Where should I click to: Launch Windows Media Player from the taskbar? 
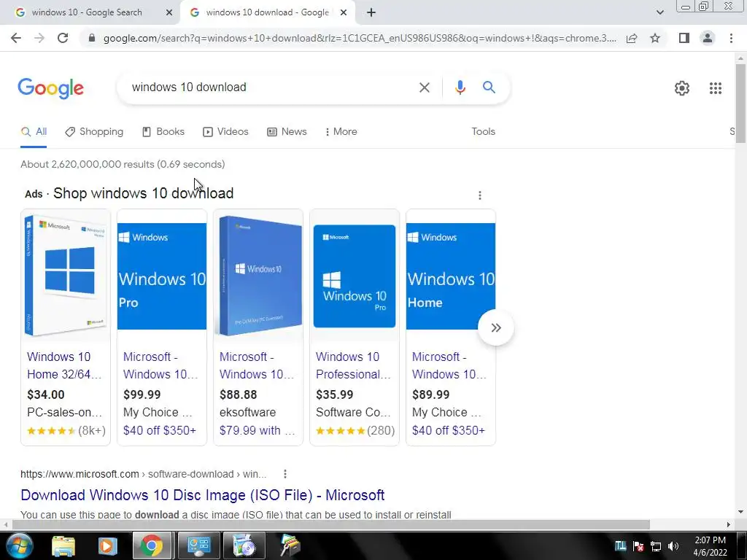pyautogui.click(x=107, y=545)
